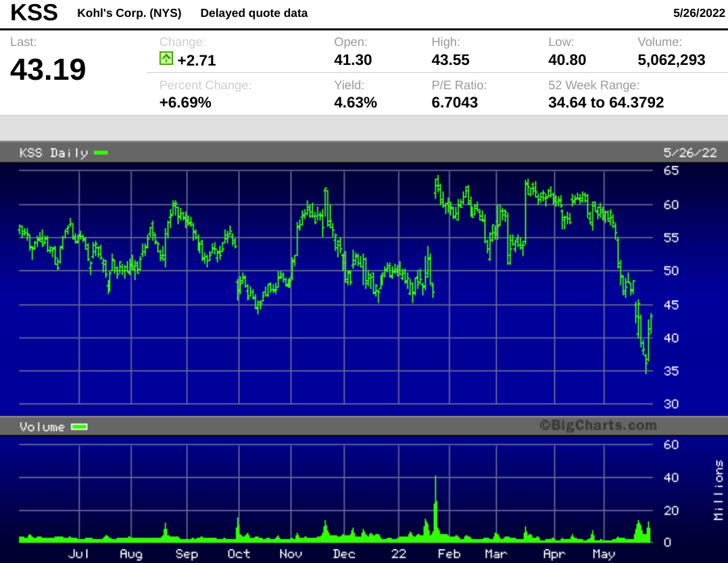728x563 pixels.
Task: Select the P/E Ratio value 6.7043
Action: [454, 102]
